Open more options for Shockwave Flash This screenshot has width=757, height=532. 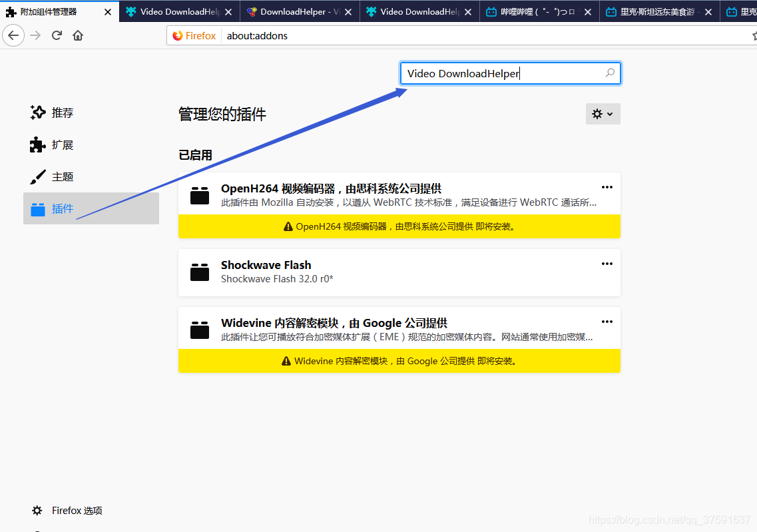coord(607,264)
